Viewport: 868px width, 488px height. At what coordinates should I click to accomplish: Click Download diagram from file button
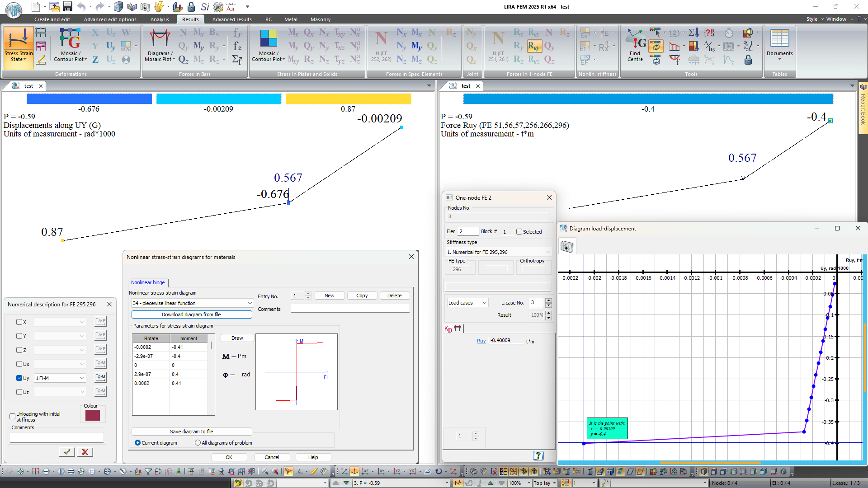[x=191, y=314]
